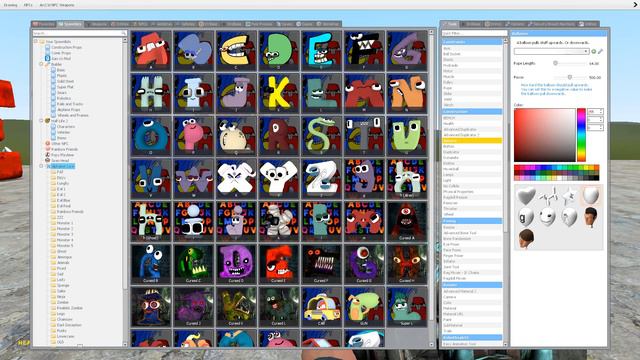This screenshot has width=640, height=360.
Task: Spawn the cyan letter E character
Action: click(x=322, y=51)
